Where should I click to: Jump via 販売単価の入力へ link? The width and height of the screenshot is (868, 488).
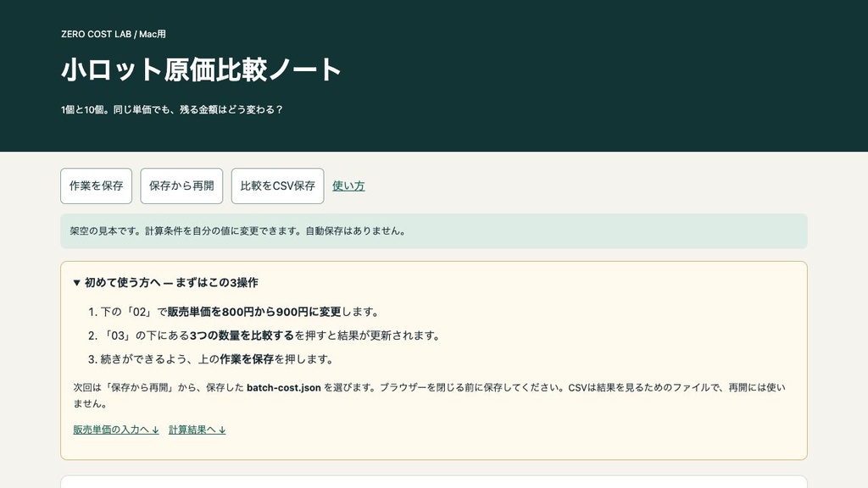pyautogui.click(x=116, y=430)
